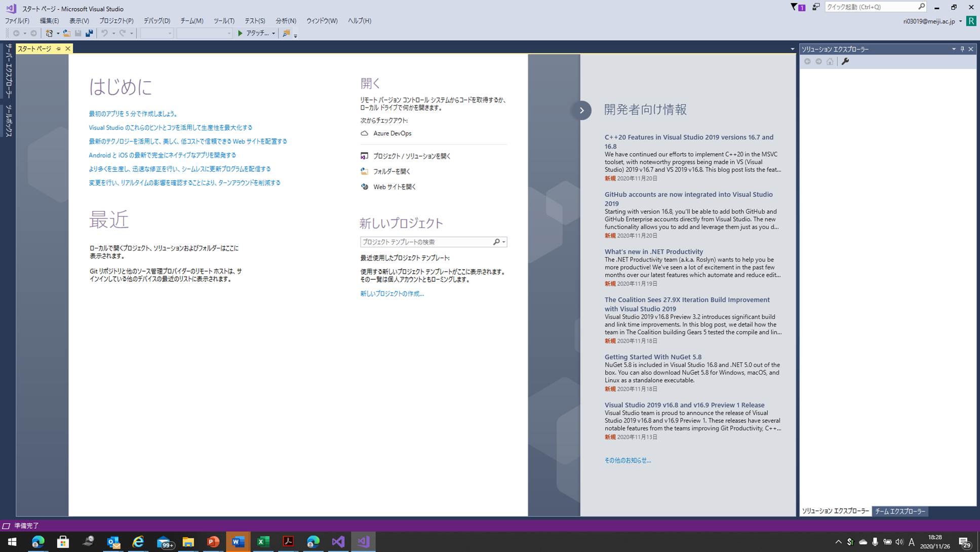Open the Azure DevOps checkout link
980x552 pixels.
click(x=392, y=133)
